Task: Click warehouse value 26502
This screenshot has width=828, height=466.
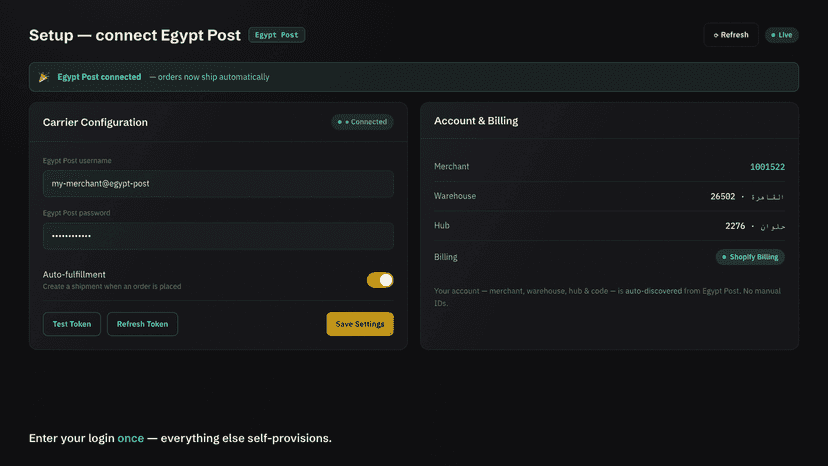Action: (x=722, y=197)
